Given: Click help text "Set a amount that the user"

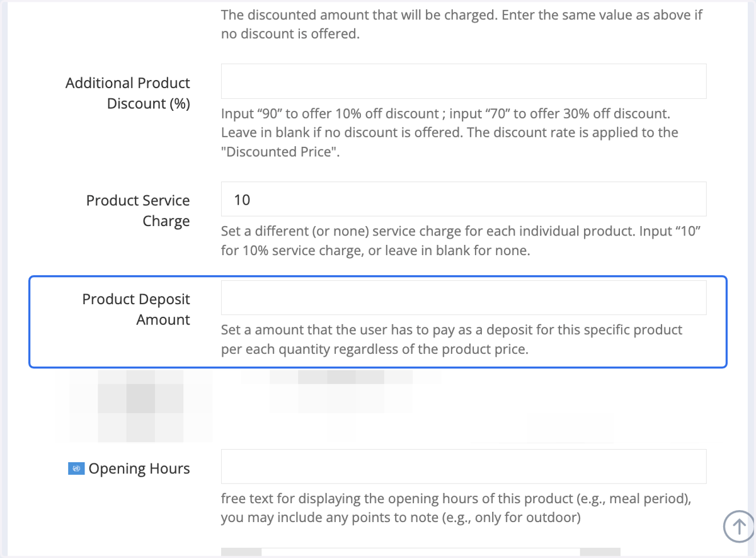Looking at the screenshot, I should coord(452,339).
